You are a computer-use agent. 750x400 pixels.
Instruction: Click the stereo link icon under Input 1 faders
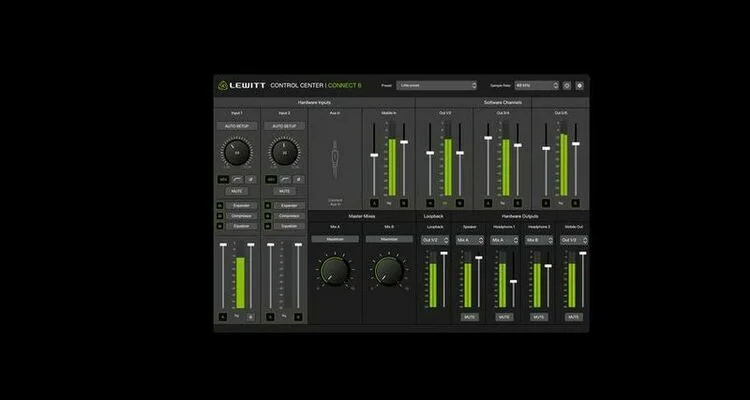[x=237, y=316]
